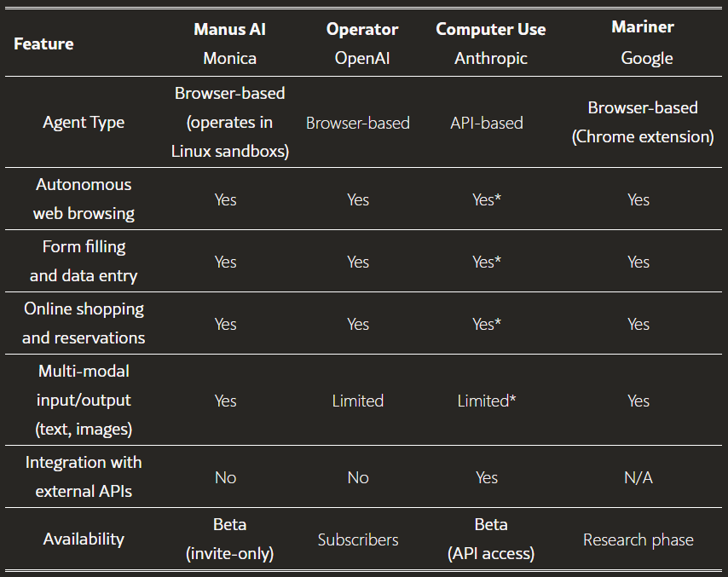Screen dimensions: 728x577
Task: Click the N/A cell in Mariner column
Action: coord(638,477)
